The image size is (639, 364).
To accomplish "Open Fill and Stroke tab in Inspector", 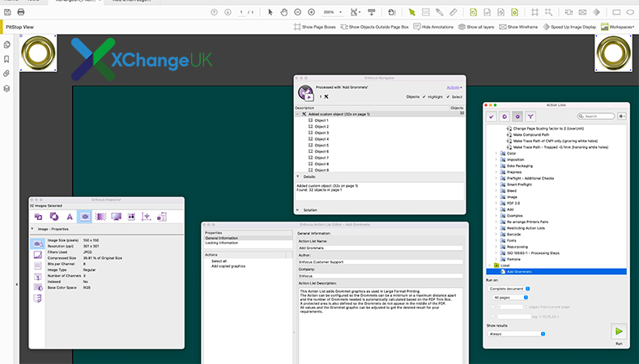I will click(x=53, y=217).
